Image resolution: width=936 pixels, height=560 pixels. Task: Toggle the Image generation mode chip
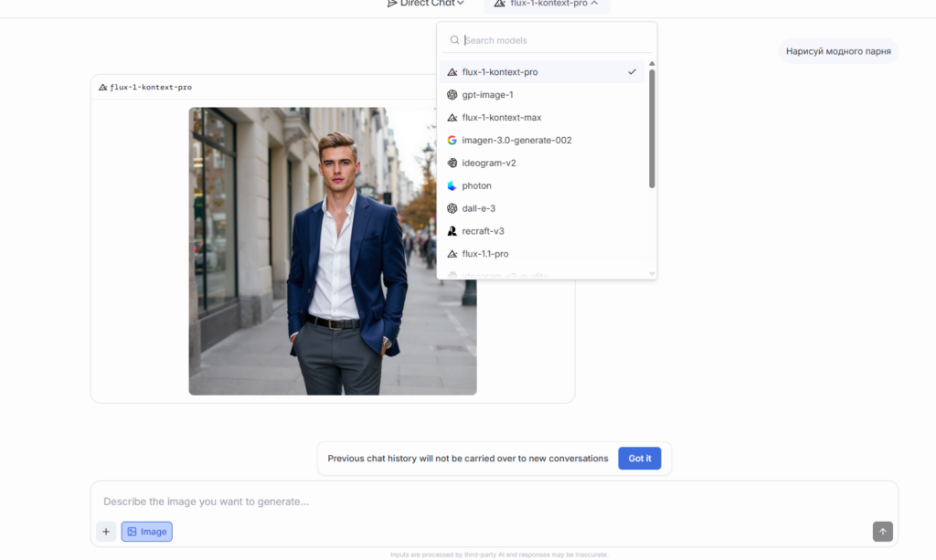click(x=147, y=532)
